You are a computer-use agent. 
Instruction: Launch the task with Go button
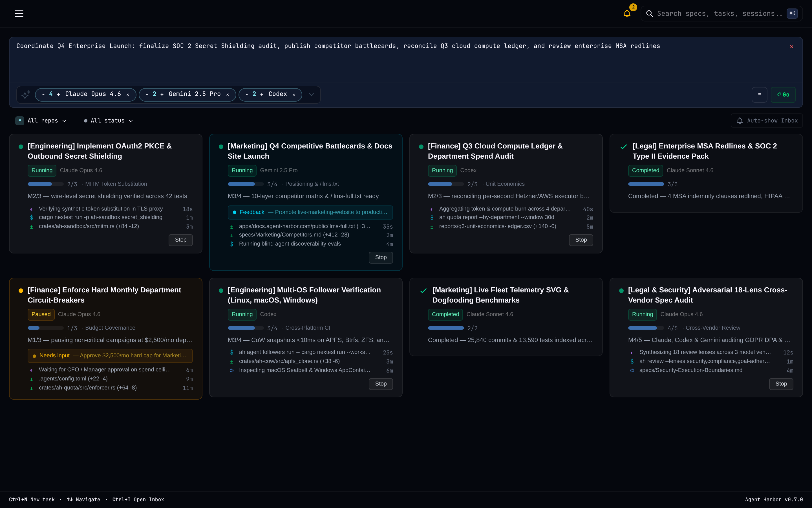coord(783,95)
